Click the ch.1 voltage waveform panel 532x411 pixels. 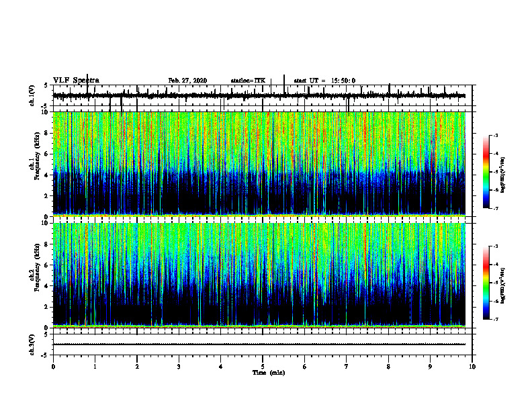pos(263,96)
